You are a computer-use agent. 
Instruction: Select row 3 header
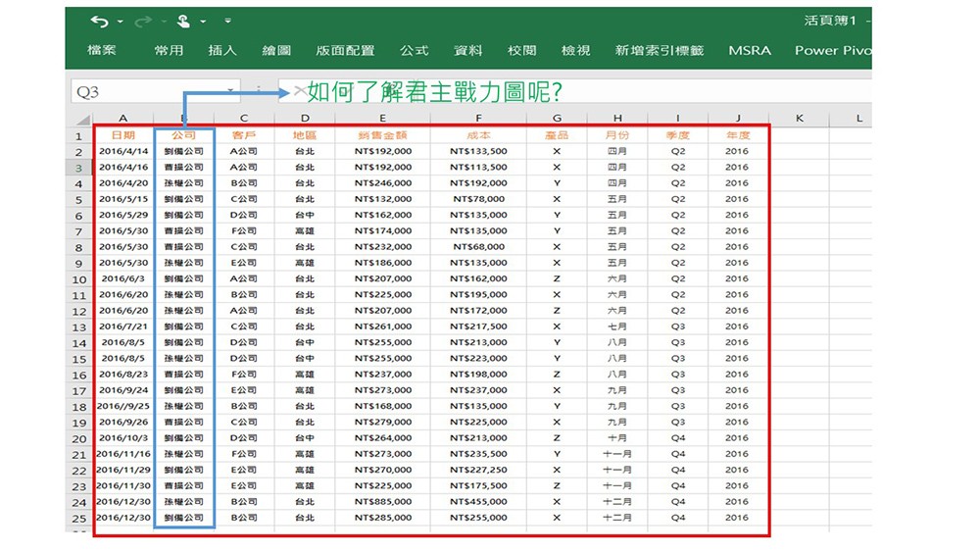point(78,168)
